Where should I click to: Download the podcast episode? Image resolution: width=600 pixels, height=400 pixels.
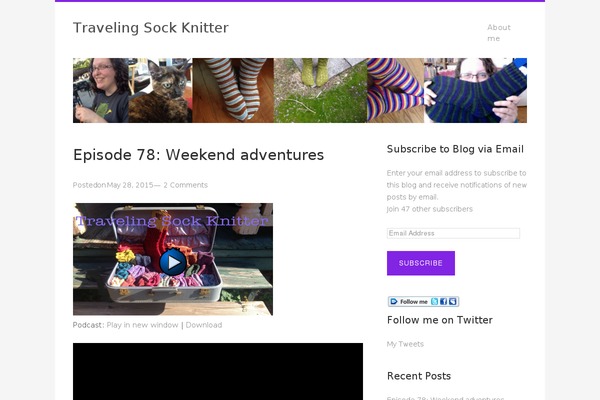pyautogui.click(x=204, y=325)
